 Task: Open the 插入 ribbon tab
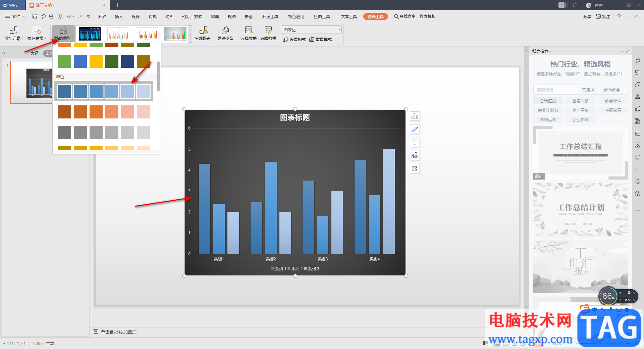(x=119, y=16)
